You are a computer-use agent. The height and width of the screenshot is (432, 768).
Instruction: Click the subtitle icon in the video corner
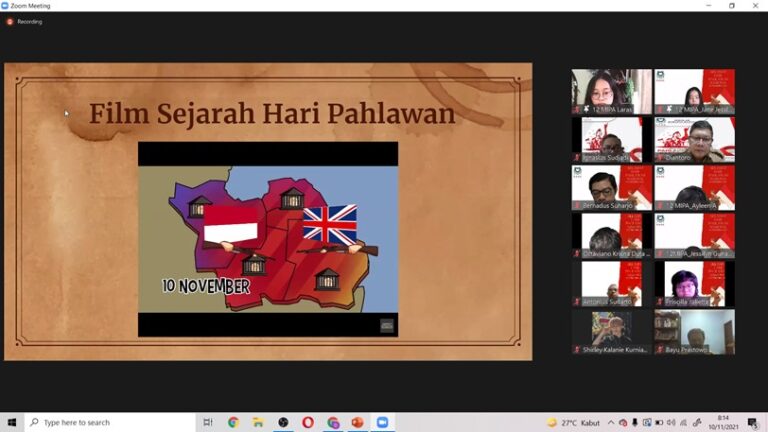(387, 325)
